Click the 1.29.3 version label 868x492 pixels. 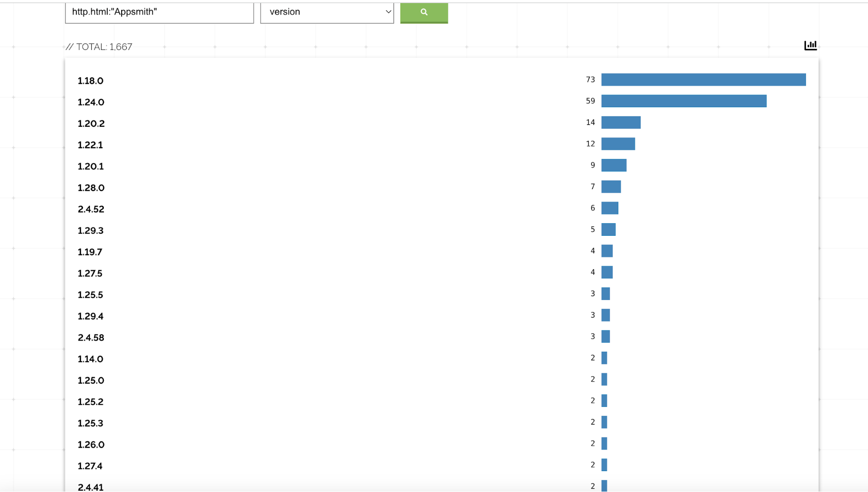tap(90, 231)
